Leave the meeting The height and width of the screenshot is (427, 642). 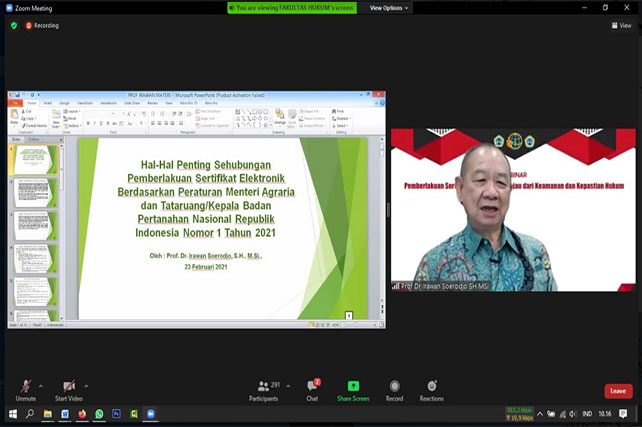(618, 391)
